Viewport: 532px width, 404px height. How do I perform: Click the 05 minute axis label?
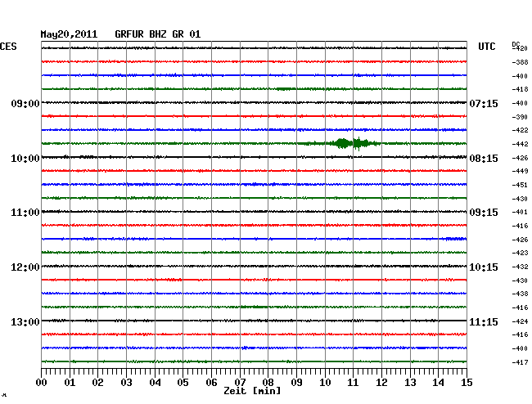pos(183,383)
